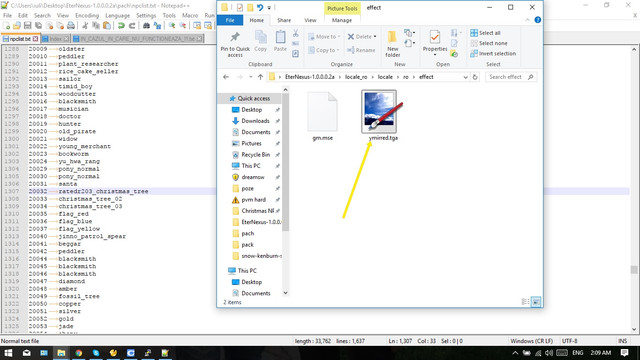The height and width of the screenshot is (360, 640).
Task: Go up one folder level in Explorer
Action: coord(260,77)
